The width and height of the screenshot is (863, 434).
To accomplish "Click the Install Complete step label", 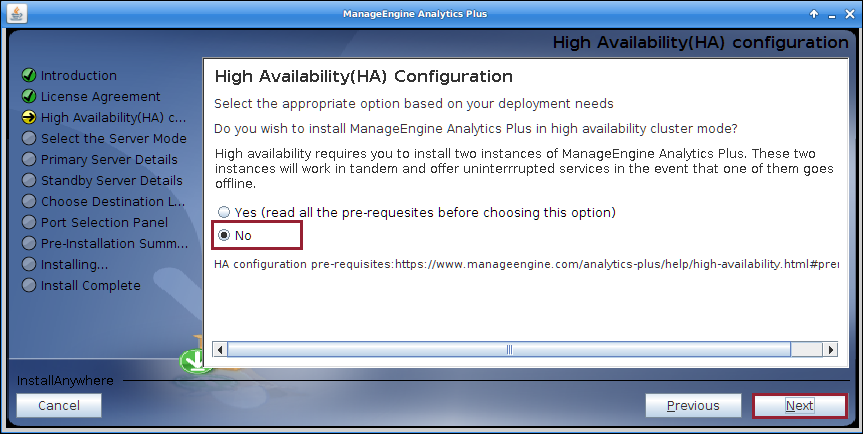I will coord(91,285).
